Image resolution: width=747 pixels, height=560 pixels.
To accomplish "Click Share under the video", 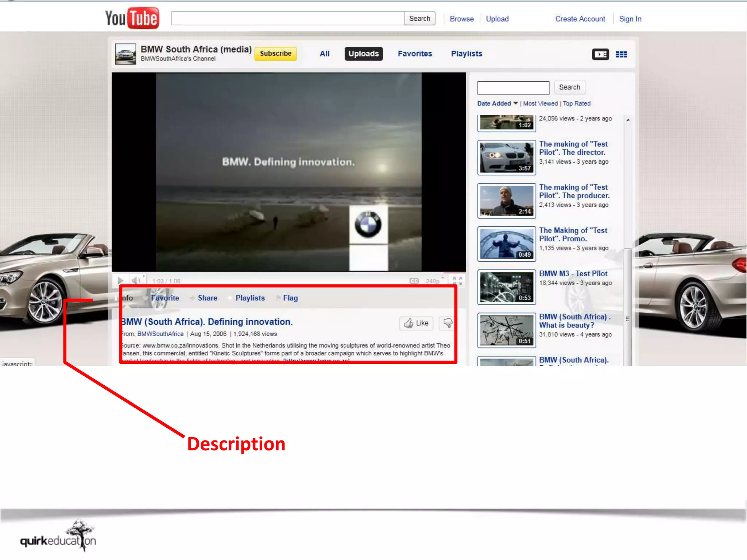I will 207,298.
